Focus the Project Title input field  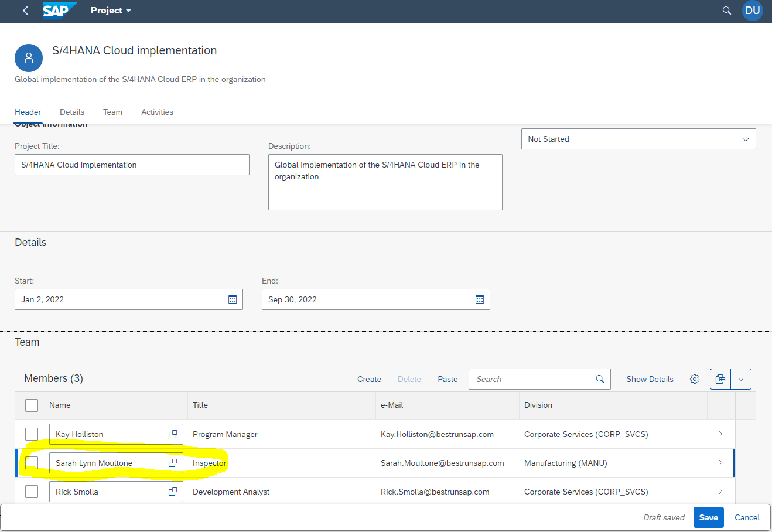(x=132, y=165)
